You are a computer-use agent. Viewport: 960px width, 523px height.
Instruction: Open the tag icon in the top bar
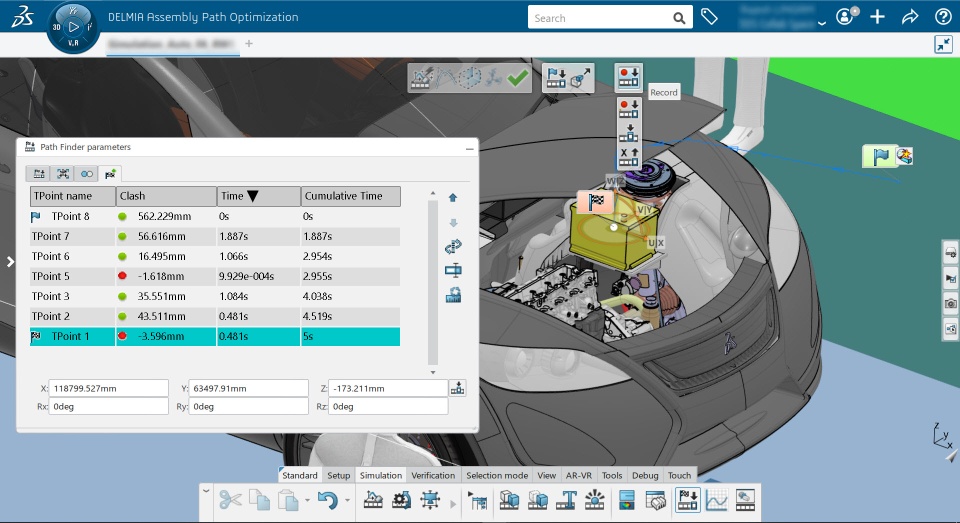pos(709,17)
